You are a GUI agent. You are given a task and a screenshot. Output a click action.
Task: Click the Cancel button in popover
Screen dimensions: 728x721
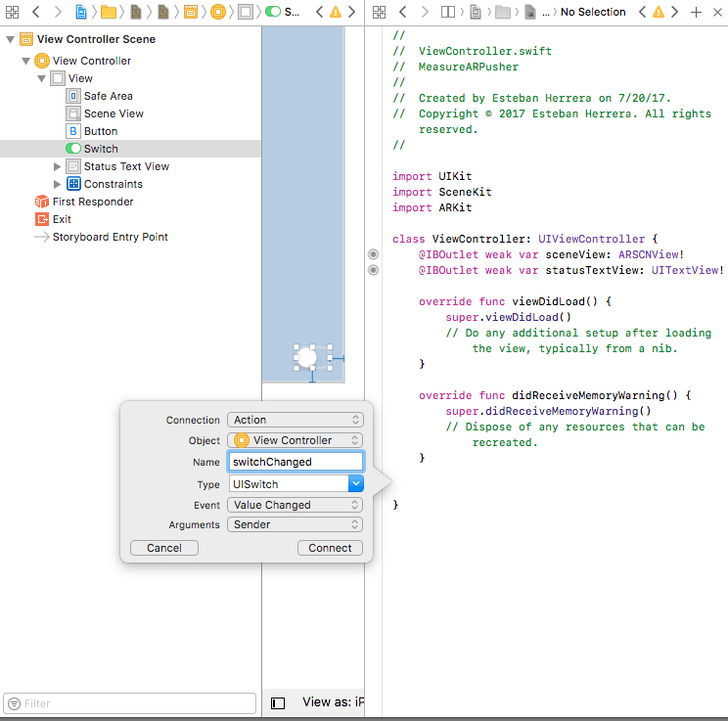click(164, 548)
